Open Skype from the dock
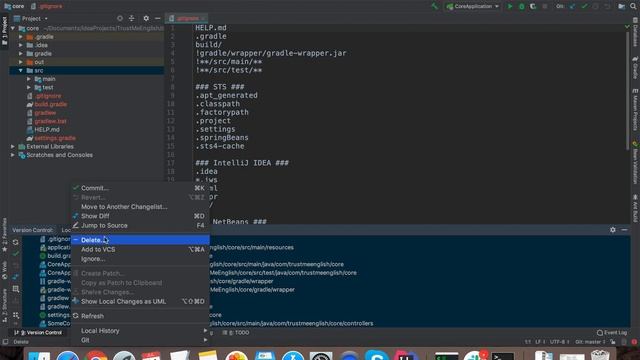Image resolution: width=640 pixels, height=360 pixels. (x=377, y=356)
